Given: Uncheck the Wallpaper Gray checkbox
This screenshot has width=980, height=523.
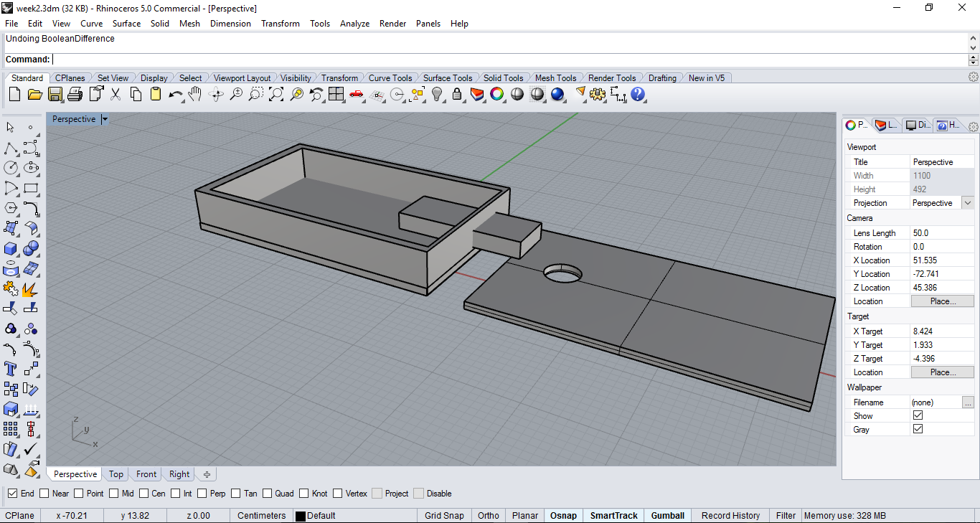Looking at the screenshot, I should pyautogui.click(x=918, y=429).
